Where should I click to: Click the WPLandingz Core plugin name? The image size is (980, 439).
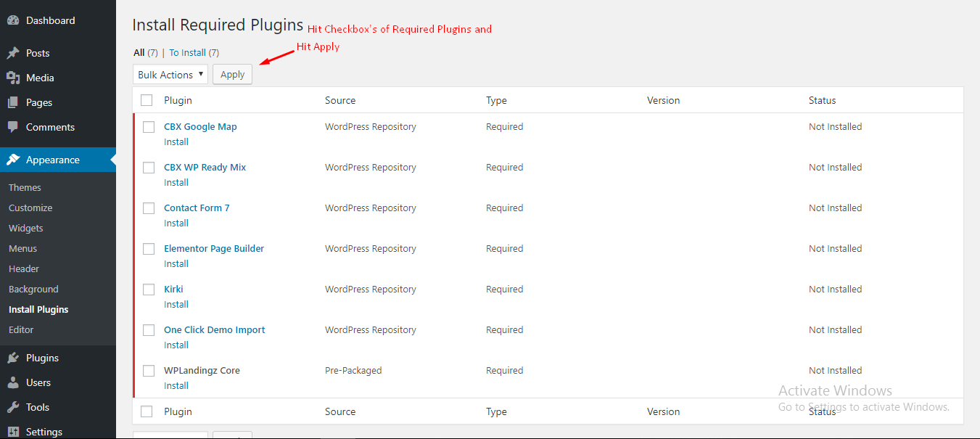[202, 370]
